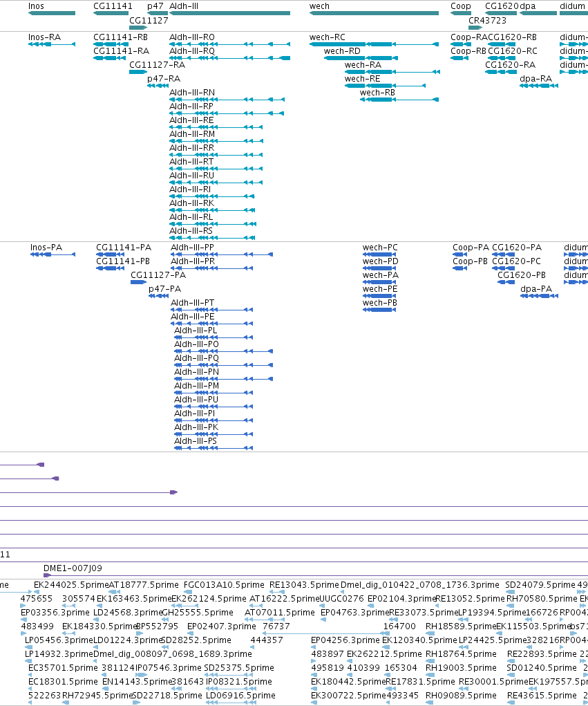Click the CG1620-PB protein label
Image resolution: width=588 pixels, height=706 pixels.
coord(522,275)
